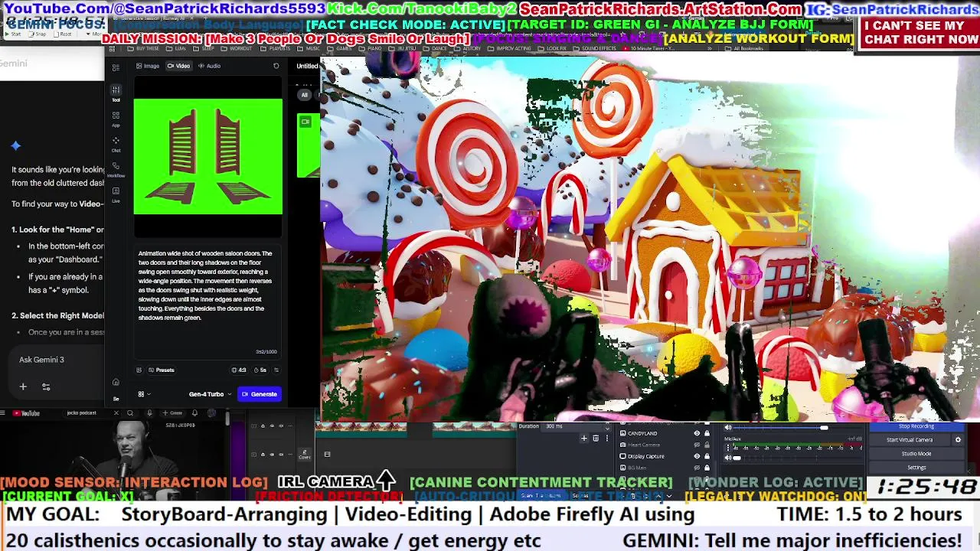Viewport: 980px width, 551px height.
Task: Click the reset refresh icon beside Audio tab
Action: click(276, 66)
